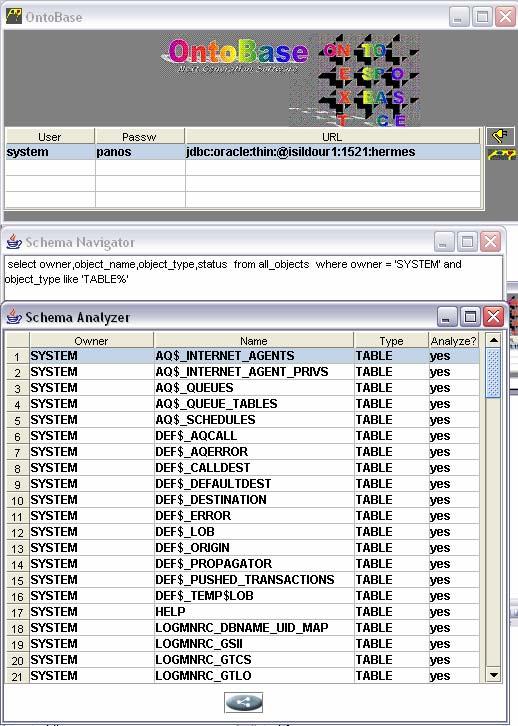Click the scroll up arrow in Schema Analyzer
518x726 pixels.
[x=493, y=340]
